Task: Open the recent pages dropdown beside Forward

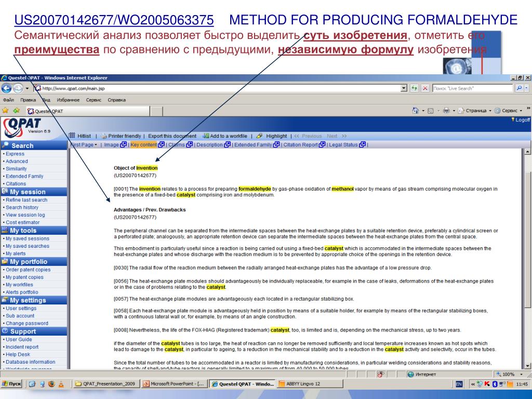Action: pos(27,88)
